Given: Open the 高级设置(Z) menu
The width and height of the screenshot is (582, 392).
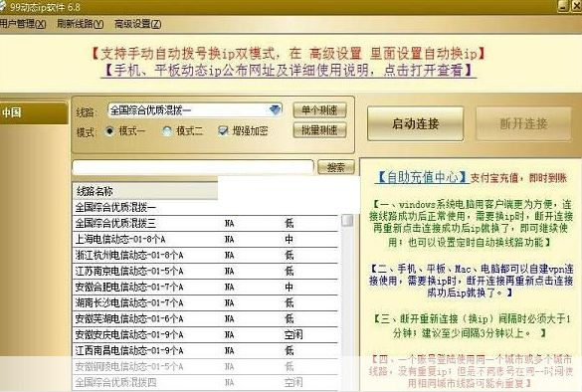Looking at the screenshot, I should point(137,24).
